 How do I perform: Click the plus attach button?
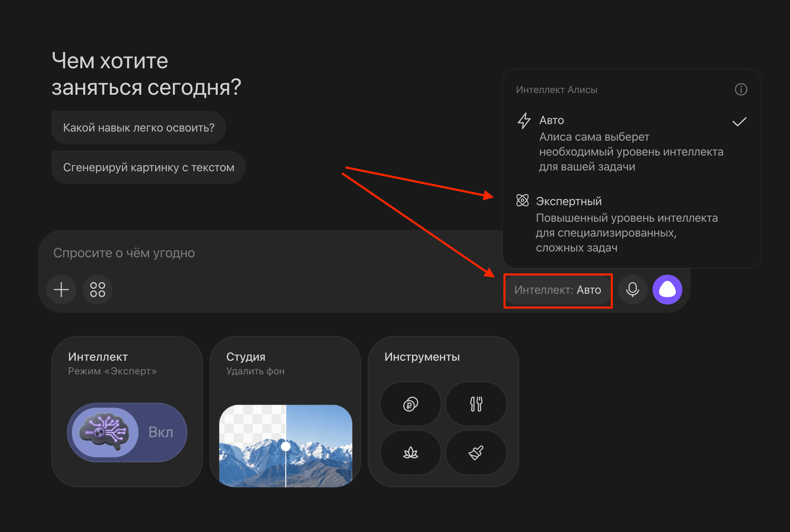click(61, 290)
